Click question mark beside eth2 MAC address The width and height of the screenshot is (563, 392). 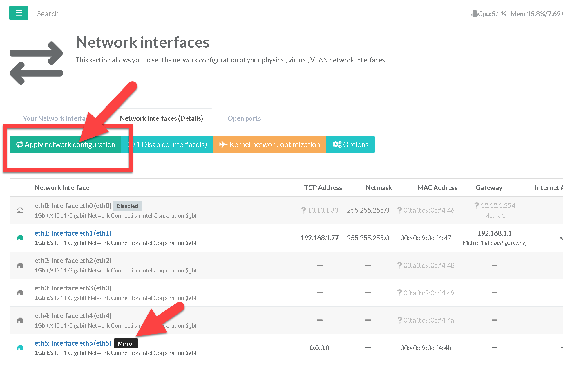tap(399, 265)
